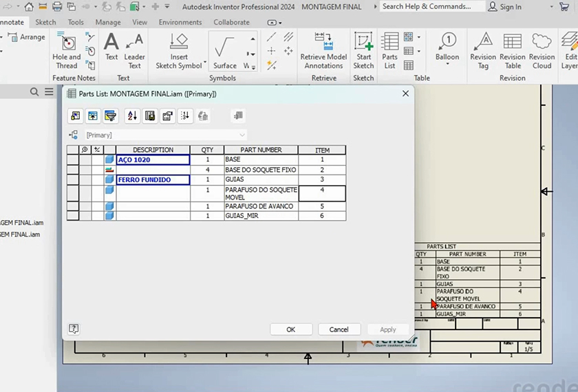Open the Table Layout settings icon
578x392 pixels.
pyautogui.click(x=167, y=116)
